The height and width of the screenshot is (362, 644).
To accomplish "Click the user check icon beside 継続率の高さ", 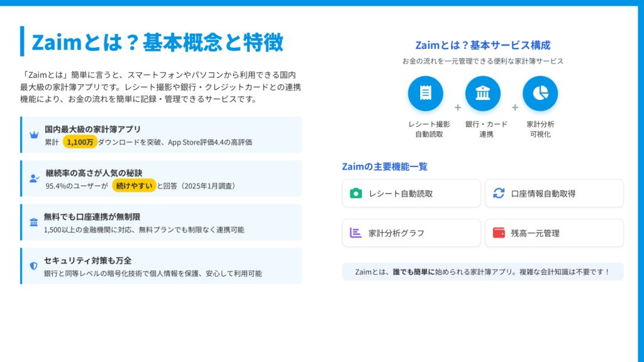I will 34,178.
